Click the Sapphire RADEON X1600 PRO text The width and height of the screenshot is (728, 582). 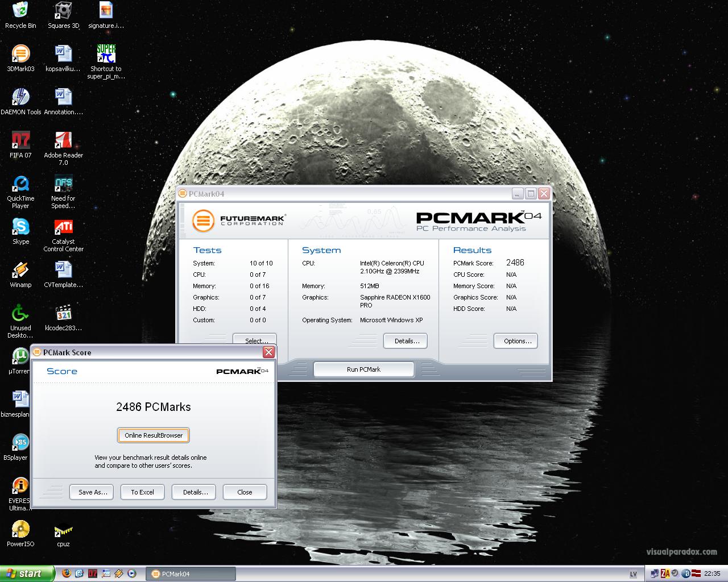tap(395, 301)
